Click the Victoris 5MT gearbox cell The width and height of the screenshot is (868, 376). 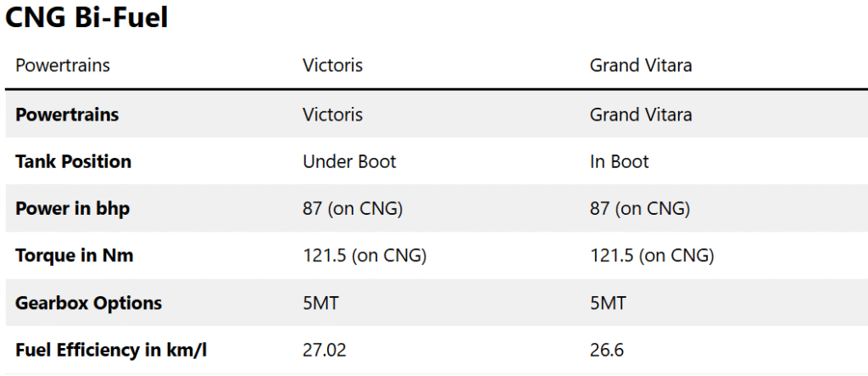(320, 303)
